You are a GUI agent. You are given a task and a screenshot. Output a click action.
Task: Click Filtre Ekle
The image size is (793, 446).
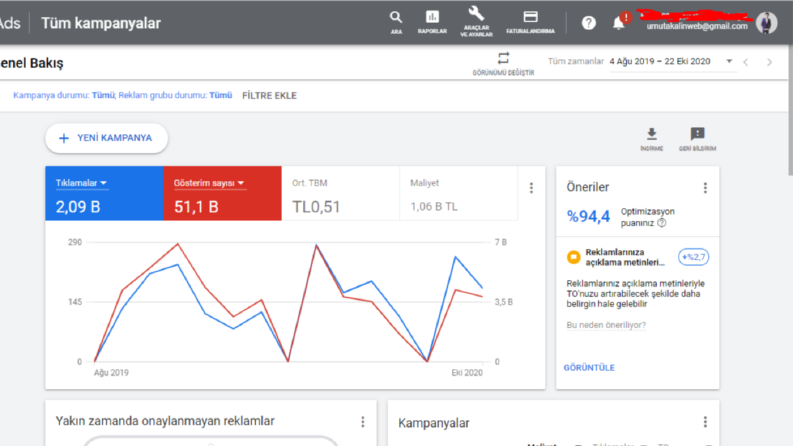pos(269,96)
